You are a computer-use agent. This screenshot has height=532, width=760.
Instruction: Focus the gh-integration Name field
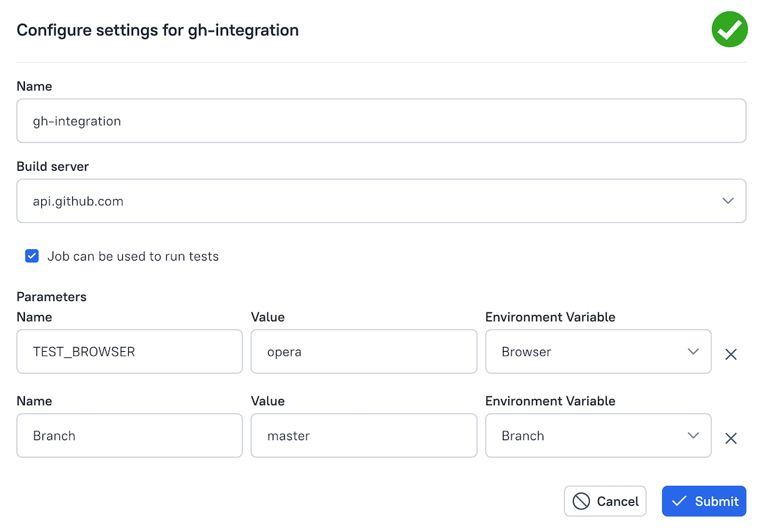click(381, 121)
